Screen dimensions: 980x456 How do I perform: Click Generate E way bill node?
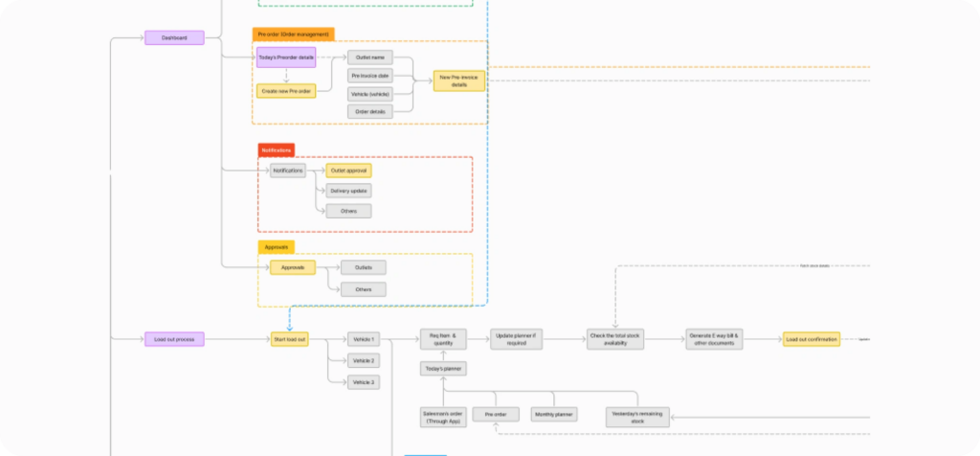pos(714,339)
